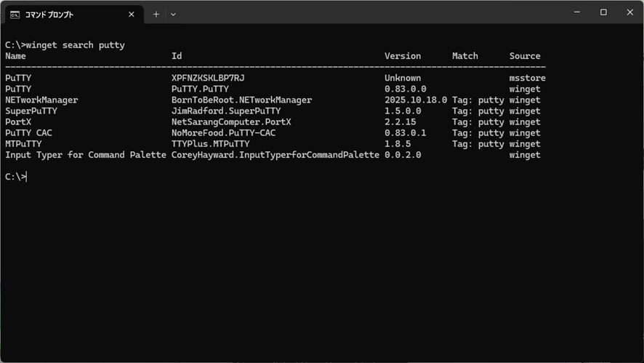Click the CoreyHayward.InputTyperforCommandPalette Id
The image size is (644, 363).
275,155
